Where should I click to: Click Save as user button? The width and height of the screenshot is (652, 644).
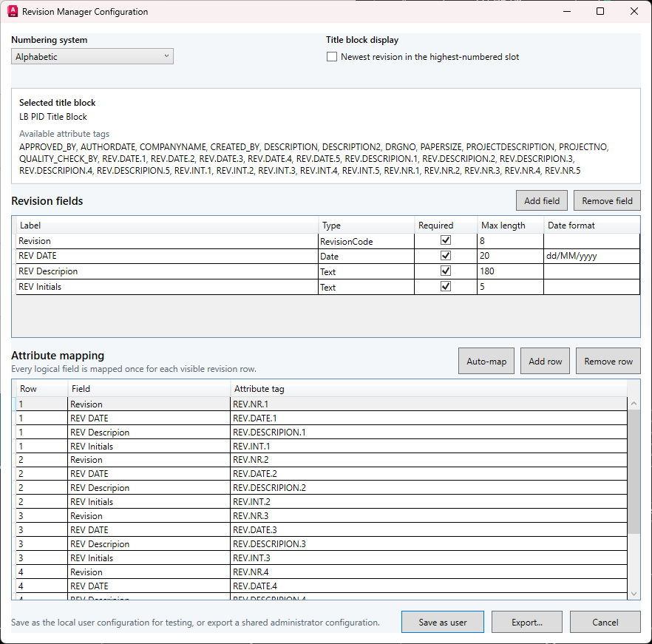click(442, 622)
